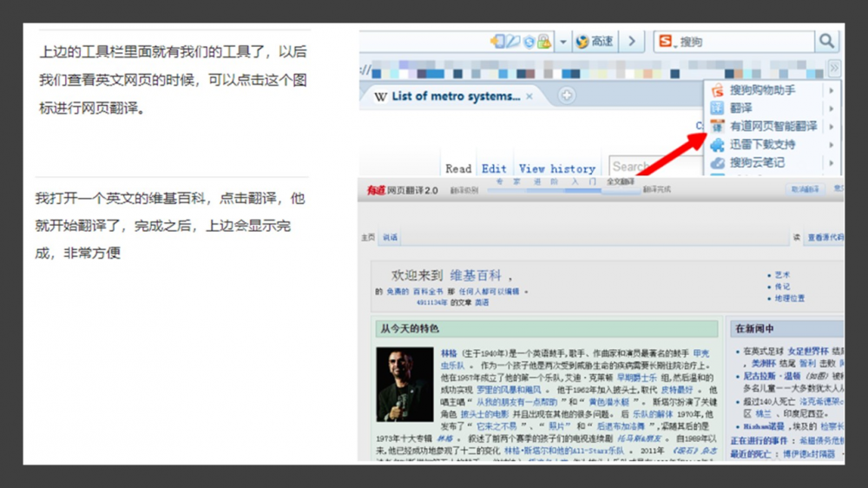Expand submenu arrow next to 翻译 entry
The height and width of the screenshot is (488, 868).
(x=831, y=109)
